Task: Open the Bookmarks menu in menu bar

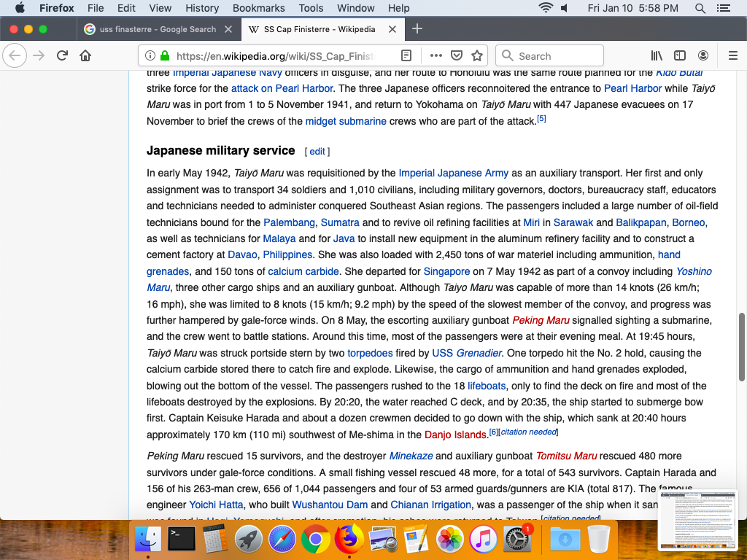Action: [258, 8]
